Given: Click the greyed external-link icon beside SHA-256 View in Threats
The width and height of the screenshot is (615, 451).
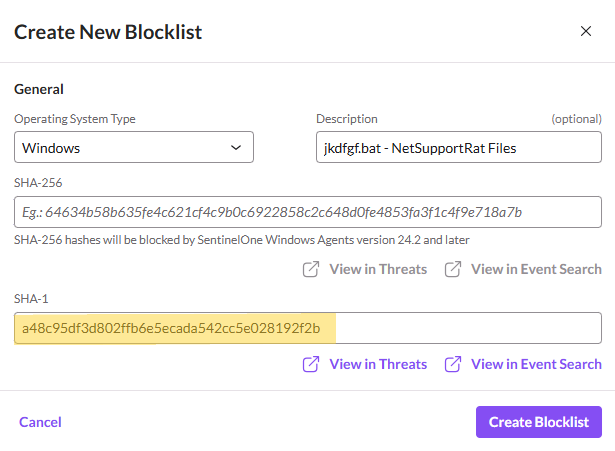Looking at the screenshot, I should coord(311,269).
